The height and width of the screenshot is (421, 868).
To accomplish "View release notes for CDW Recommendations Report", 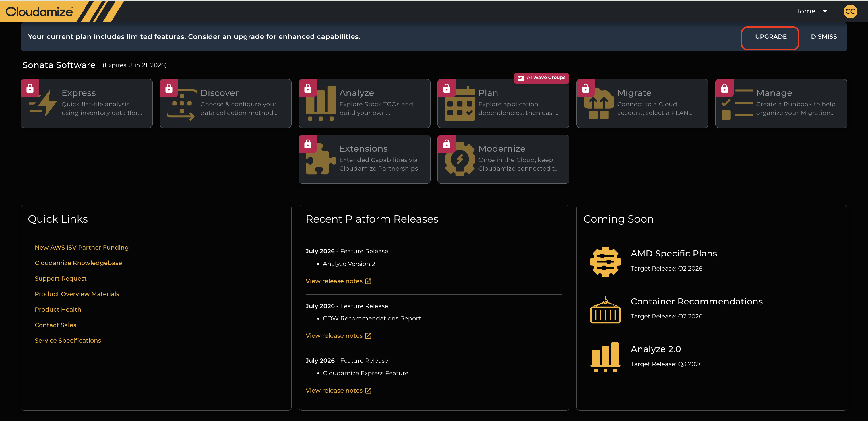I will coord(334,336).
